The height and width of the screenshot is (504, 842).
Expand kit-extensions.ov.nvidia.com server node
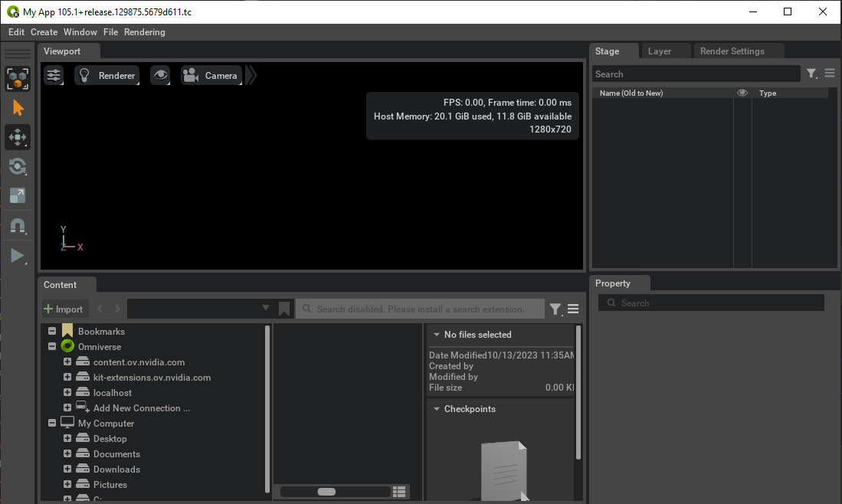coord(67,377)
